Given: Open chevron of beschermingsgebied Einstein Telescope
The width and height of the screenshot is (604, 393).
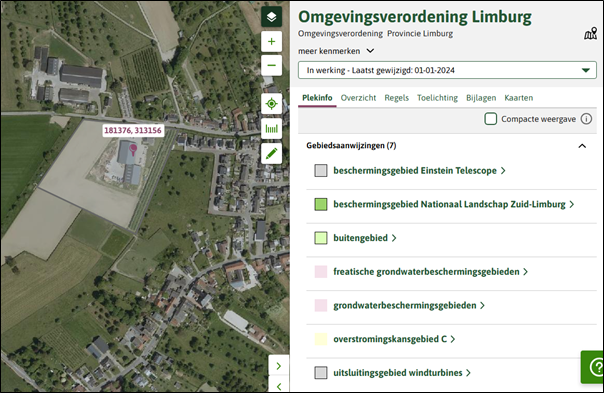Looking at the screenshot, I should pos(503,171).
